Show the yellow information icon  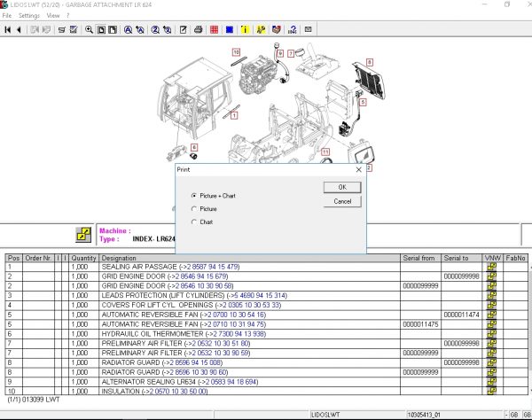coord(245,30)
